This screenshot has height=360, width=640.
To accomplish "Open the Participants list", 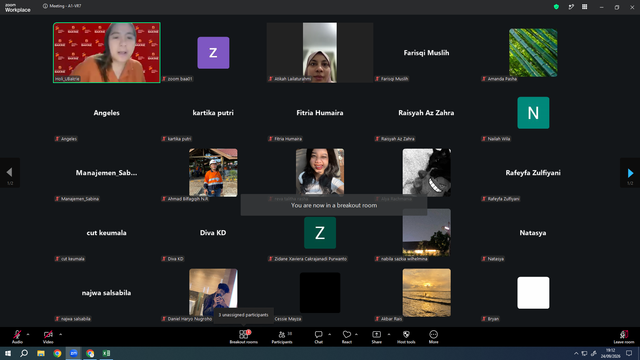I will click(282, 337).
